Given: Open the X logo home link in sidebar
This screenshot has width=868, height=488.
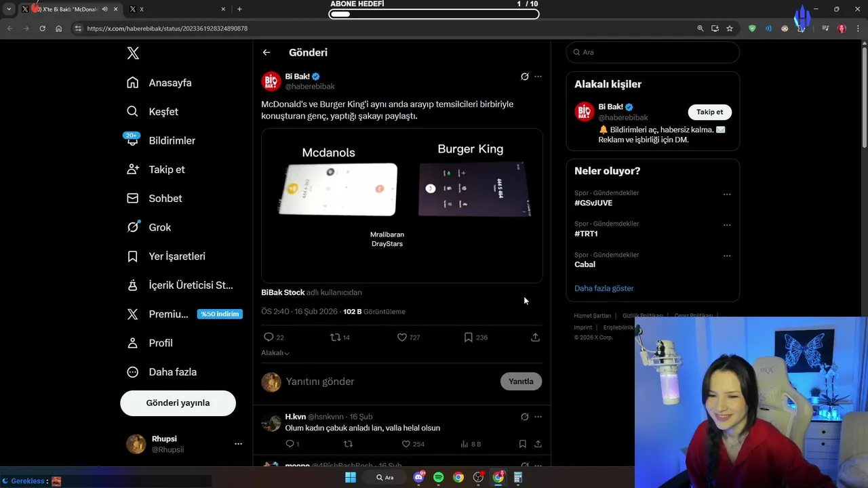Looking at the screenshot, I should click(133, 53).
